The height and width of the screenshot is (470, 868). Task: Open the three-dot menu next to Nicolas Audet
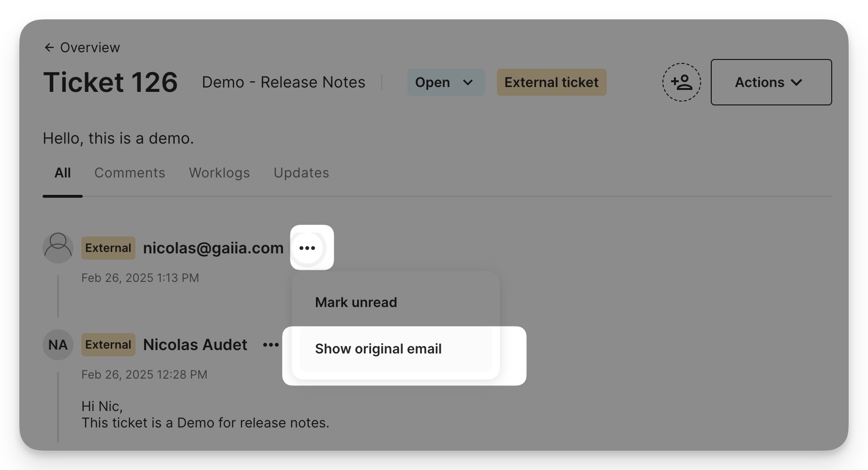[271, 345]
